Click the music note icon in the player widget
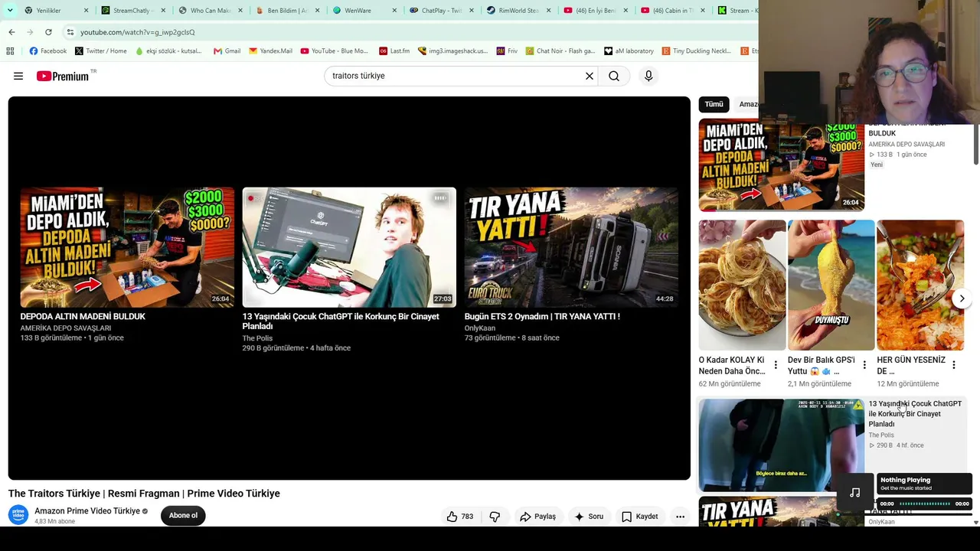 855,493
